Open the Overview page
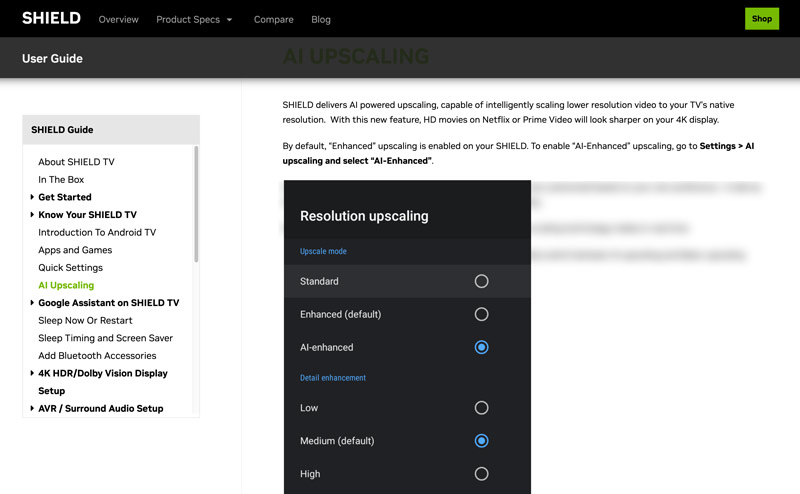The width and height of the screenshot is (800, 494). pos(118,19)
